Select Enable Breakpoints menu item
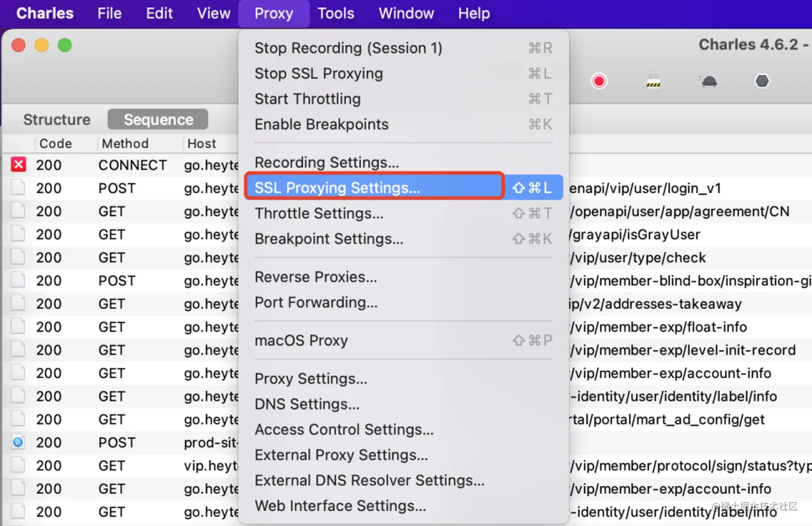Screen dimensions: 812x526 pos(403,124)
